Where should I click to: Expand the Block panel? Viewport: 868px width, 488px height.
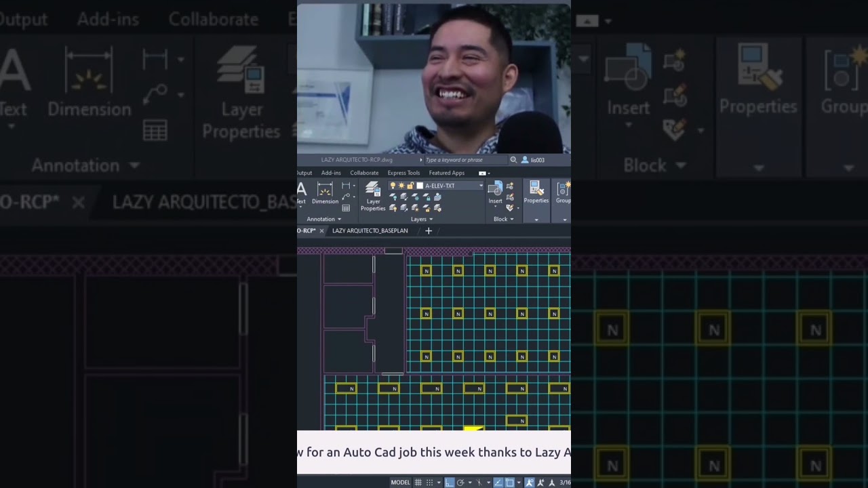point(504,219)
